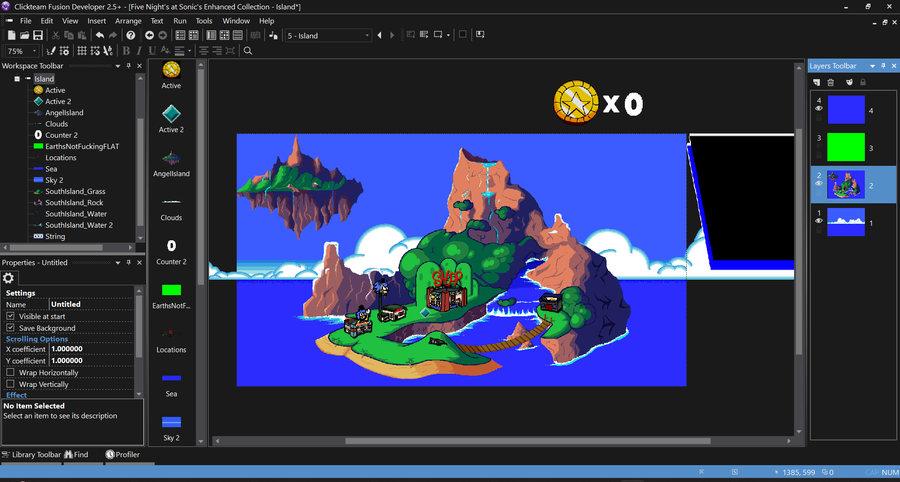Select layer 1 clouds thumbnail
The image size is (900, 482).
845,222
